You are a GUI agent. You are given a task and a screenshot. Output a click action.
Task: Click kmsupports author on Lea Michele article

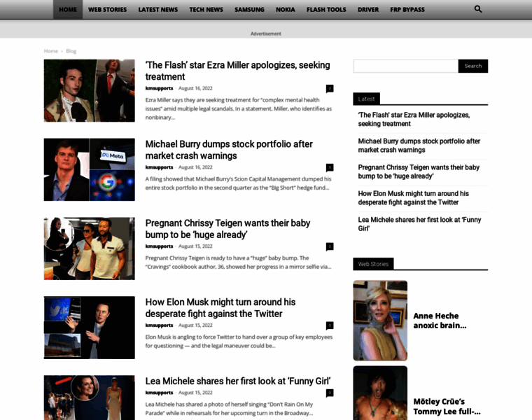coord(159,393)
